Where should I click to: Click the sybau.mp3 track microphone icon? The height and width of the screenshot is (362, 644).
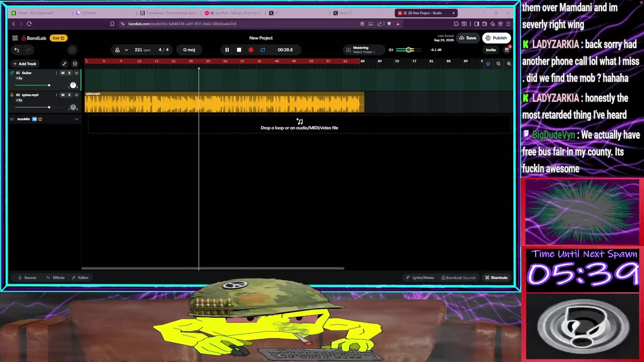(12, 95)
